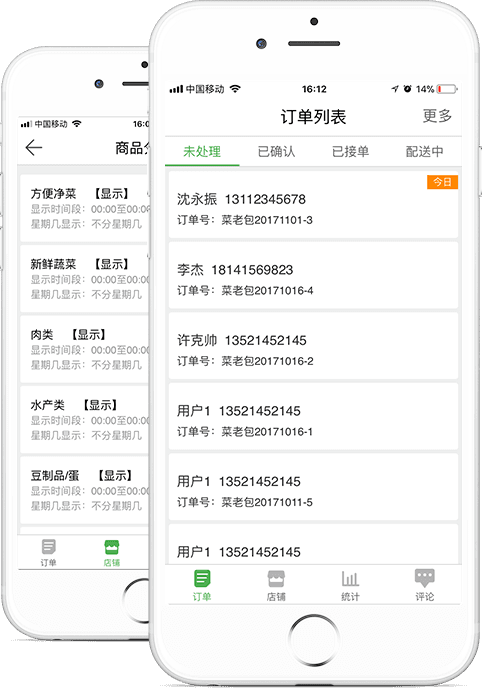Open 许克帅's order 菜老包20171016-2
This screenshot has width=482, height=688.
pos(313,346)
